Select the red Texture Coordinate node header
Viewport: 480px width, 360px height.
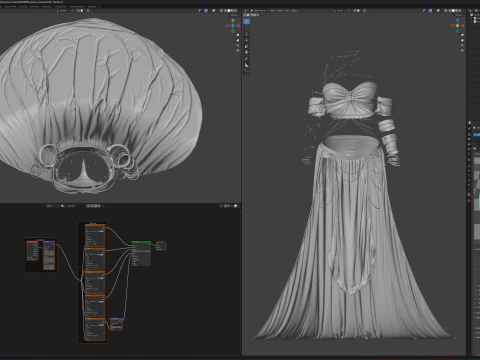coord(32,242)
